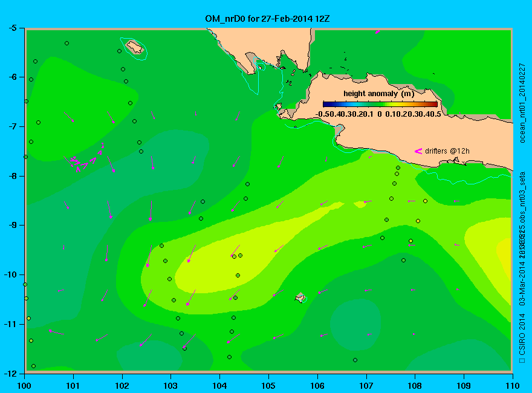This screenshot has width=532, height=393.
Task: Click the vertical 'CSIRO 2014' credit text
Action: [522, 334]
